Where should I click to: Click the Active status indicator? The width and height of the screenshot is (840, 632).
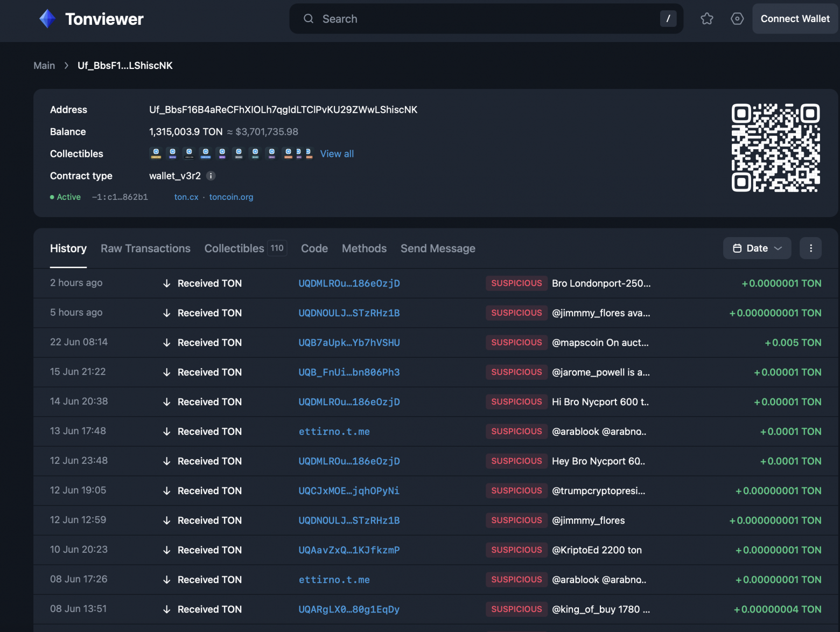point(65,197)
